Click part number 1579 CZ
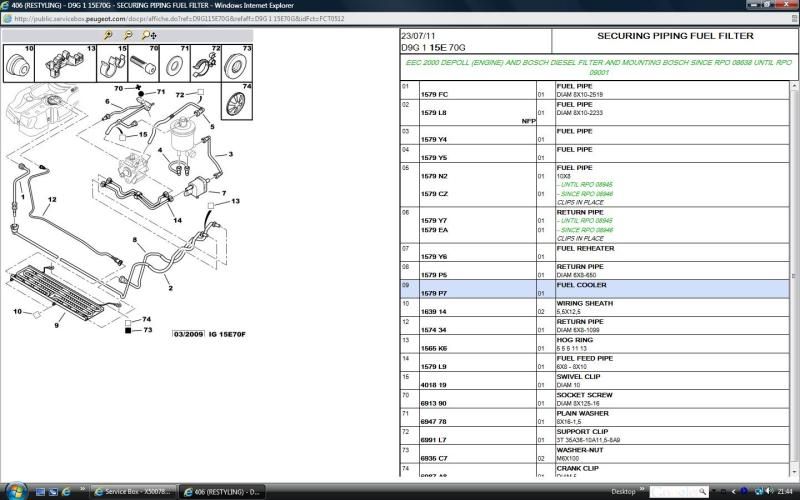The image size is (800, 500). pos(434,194)
